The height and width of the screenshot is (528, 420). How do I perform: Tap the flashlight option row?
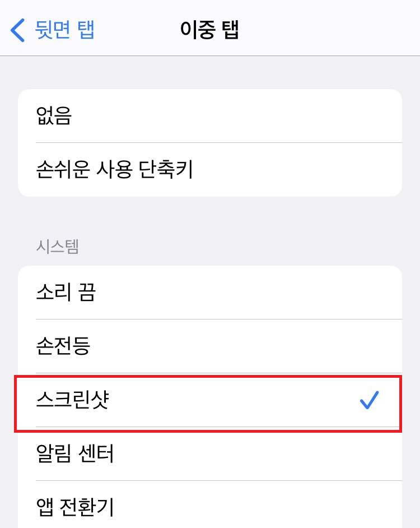point(210,346)
